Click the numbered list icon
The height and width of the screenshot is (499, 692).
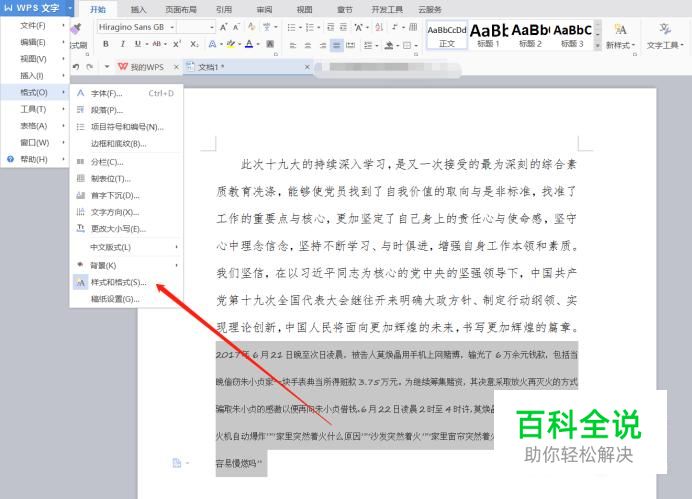[x=309, y=27]
